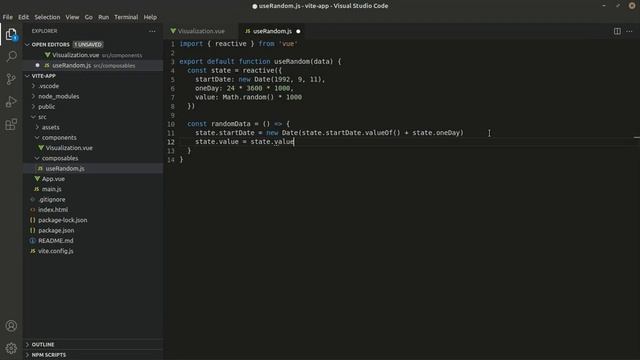Screen dimensions: 640x360
Task: Open the editor more actions ellipsis
Action: pos(629,31)
